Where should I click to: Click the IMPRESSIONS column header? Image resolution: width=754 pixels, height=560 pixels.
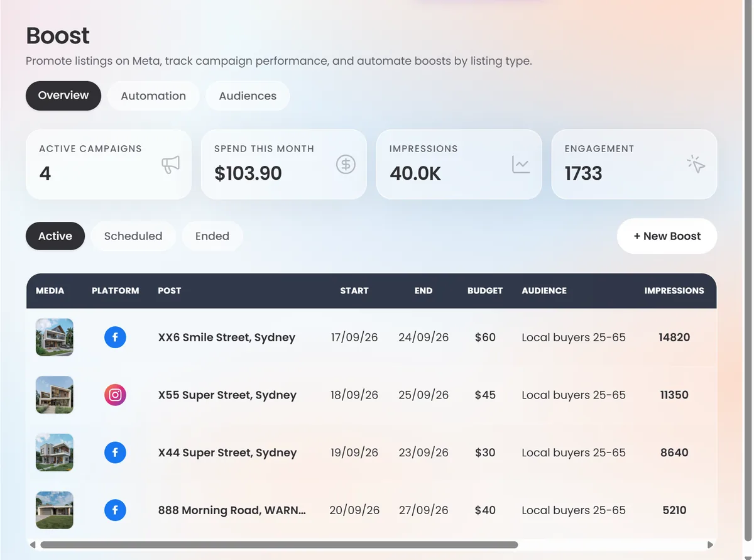click(674, 291)
